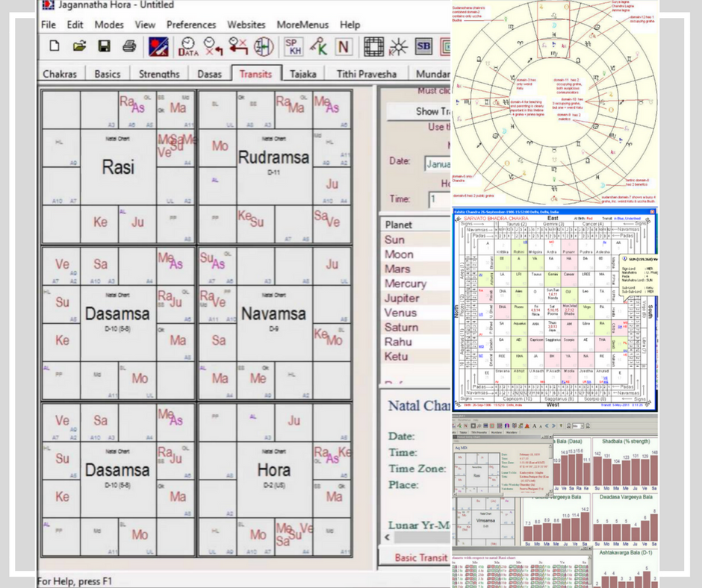
Task: Select the Basic Transit bottom tab
Action: (x=420, y=557)
